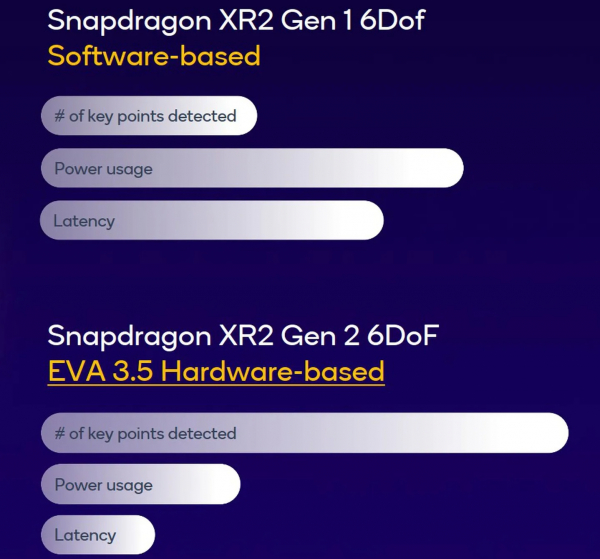Screen dimensions: 600x559
Task: Click the Gen 2 Power usage bar
Action: coord(141,484)
